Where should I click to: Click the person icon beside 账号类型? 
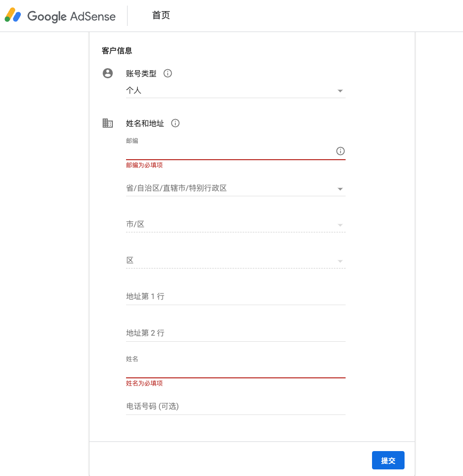pyautogui.click(x=108, y=73)
